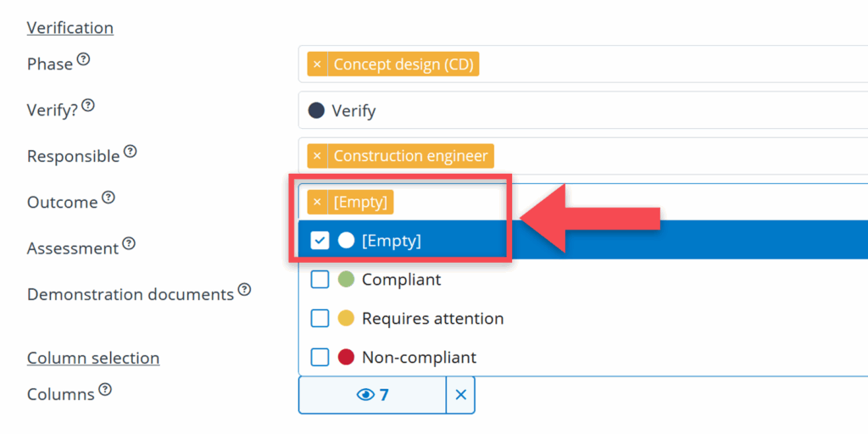Open the Responsible field help icon
Viewport: 868px width, 434px height.
click(130, 152)
